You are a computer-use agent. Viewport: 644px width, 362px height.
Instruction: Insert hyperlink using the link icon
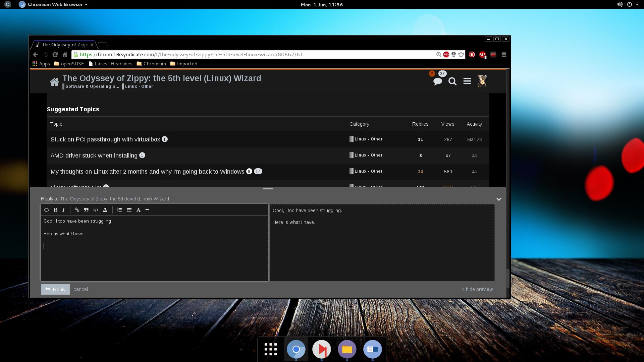pos(77,210)
